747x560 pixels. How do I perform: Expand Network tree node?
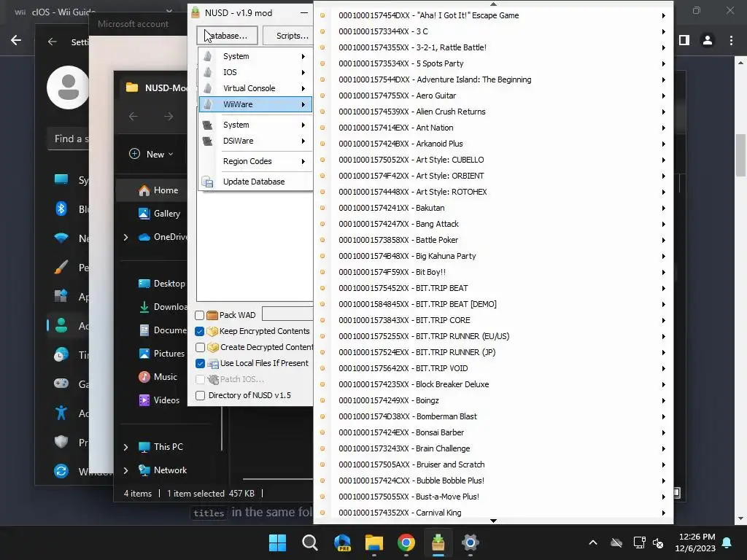[125, 470]
